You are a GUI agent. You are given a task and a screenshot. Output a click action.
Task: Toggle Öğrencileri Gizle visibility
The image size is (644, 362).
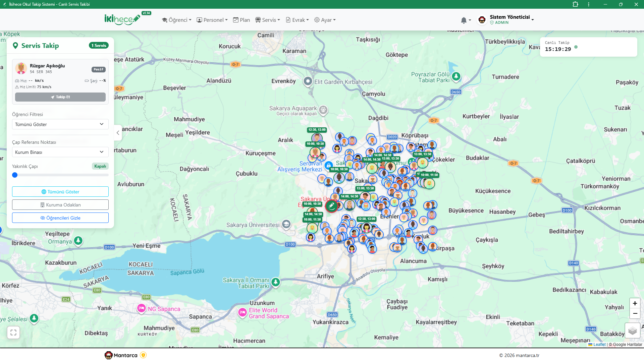point(60,218)
